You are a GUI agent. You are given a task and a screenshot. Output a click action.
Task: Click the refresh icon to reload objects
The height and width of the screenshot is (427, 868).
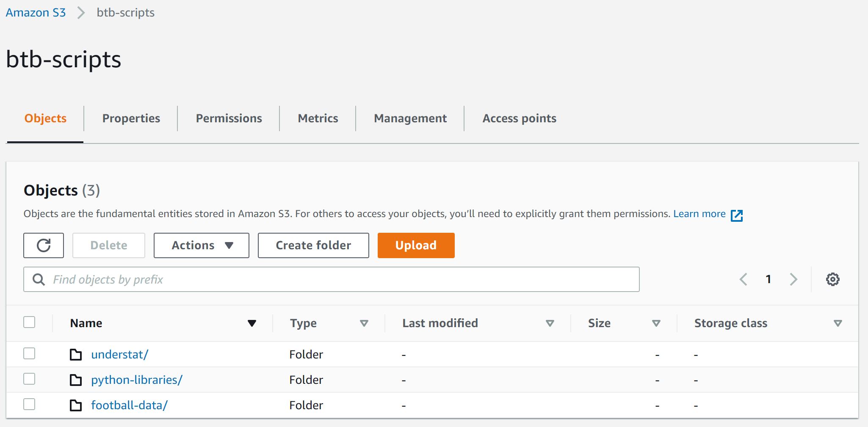(43, 245)
